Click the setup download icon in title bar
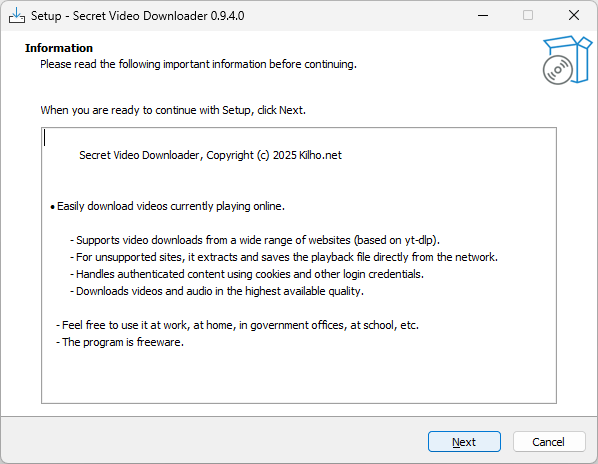This screenshot has height=464, width=598. point(17,16)
